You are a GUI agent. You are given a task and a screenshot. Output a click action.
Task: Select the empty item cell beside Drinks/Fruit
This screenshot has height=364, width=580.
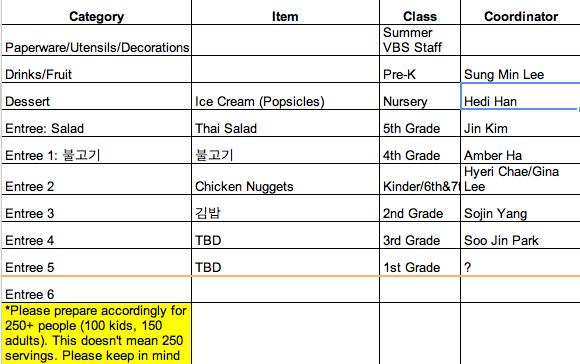coord(285,69)
